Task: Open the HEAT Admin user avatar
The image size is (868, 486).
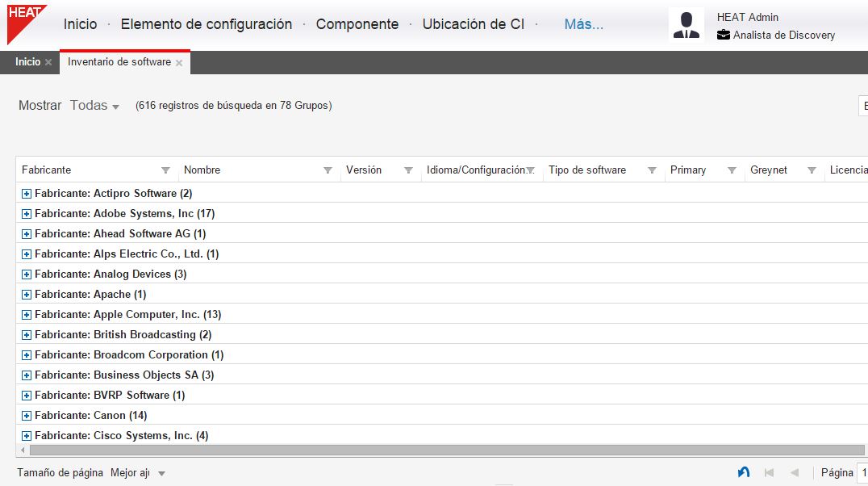Action: coord(686,26)
